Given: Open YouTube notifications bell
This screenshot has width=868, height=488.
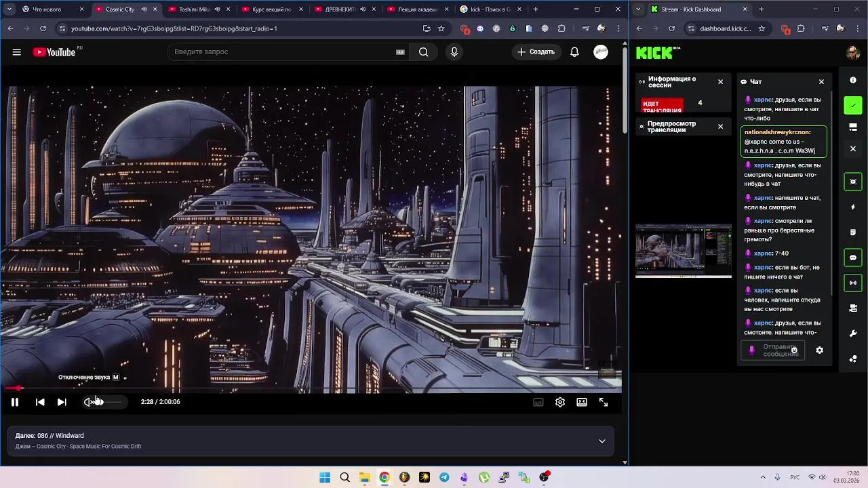Looking at the screenshot, I should coord(574,52).
